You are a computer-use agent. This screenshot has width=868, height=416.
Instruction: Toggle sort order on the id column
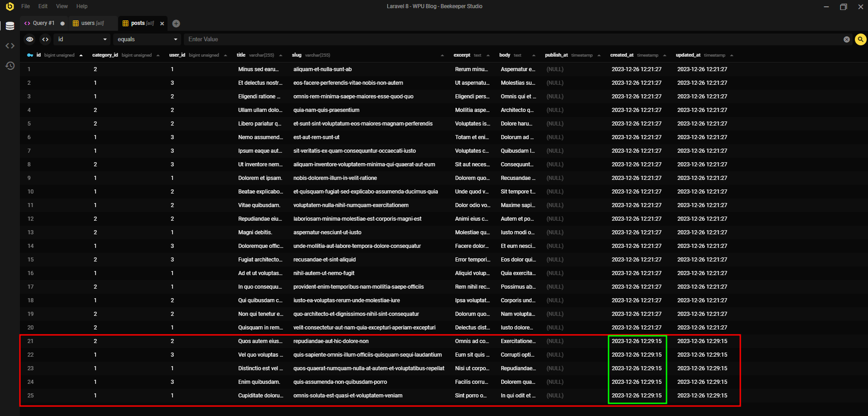point(81,55)
